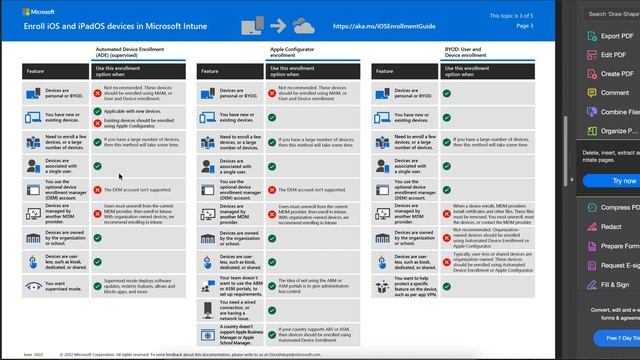The image size is (640, 360).
Task: Click the Comment label in the tools pane
Action: (x=615, y=93)
